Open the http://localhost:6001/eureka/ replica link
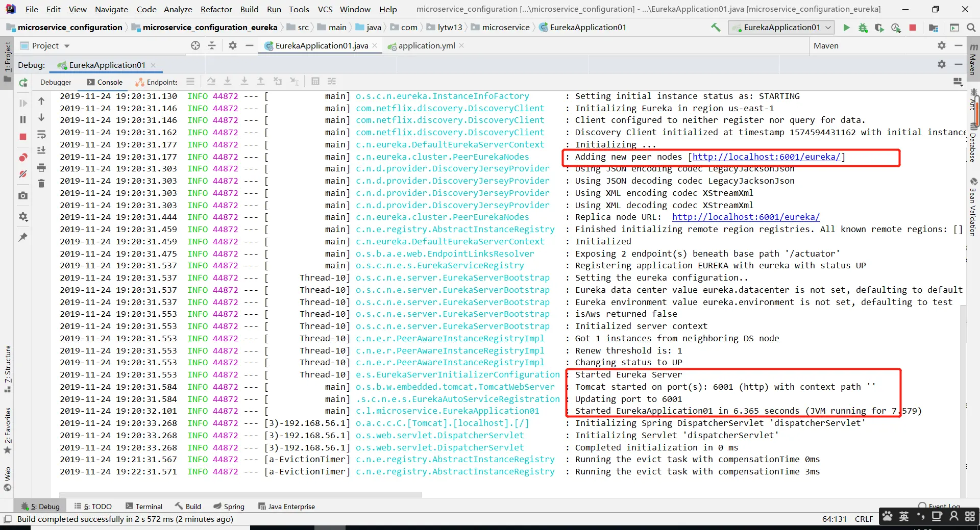This screenshot has width=980, height=530. pos(746,217)
